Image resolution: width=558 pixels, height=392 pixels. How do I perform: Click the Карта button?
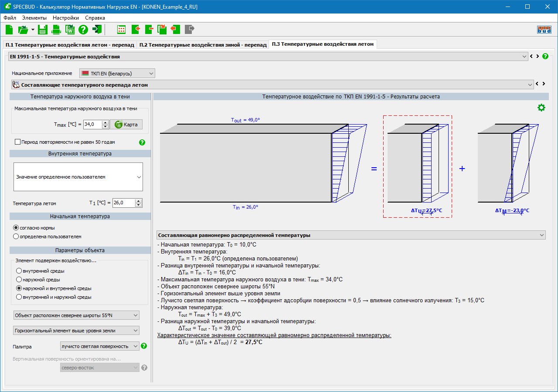click(126, 125)
